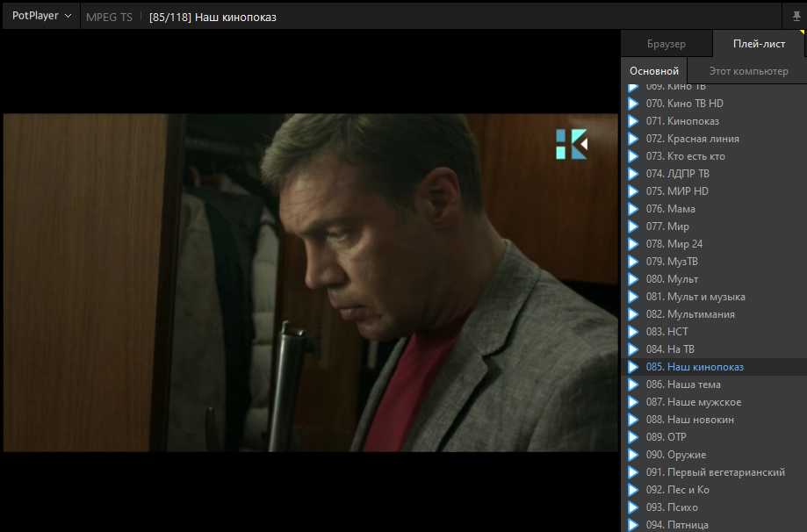Choose 079. МузТВ in the playlist
The height and width of the screenshot is (532, 807).
[x=714, y=262]
